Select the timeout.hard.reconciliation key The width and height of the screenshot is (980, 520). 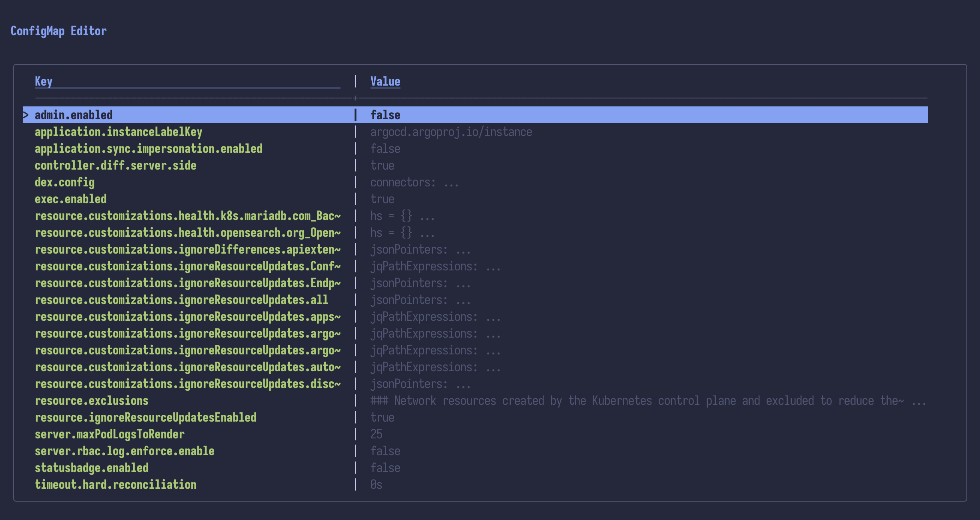(116, 484)
